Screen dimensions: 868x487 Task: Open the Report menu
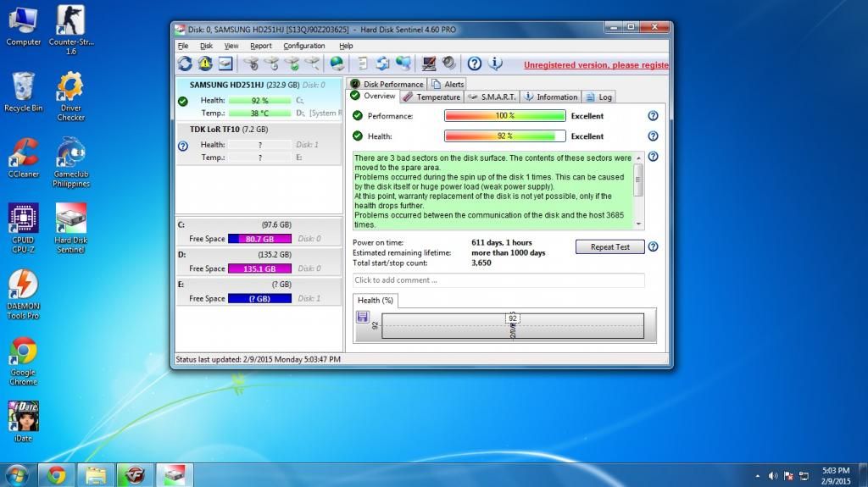click(260, 46)
